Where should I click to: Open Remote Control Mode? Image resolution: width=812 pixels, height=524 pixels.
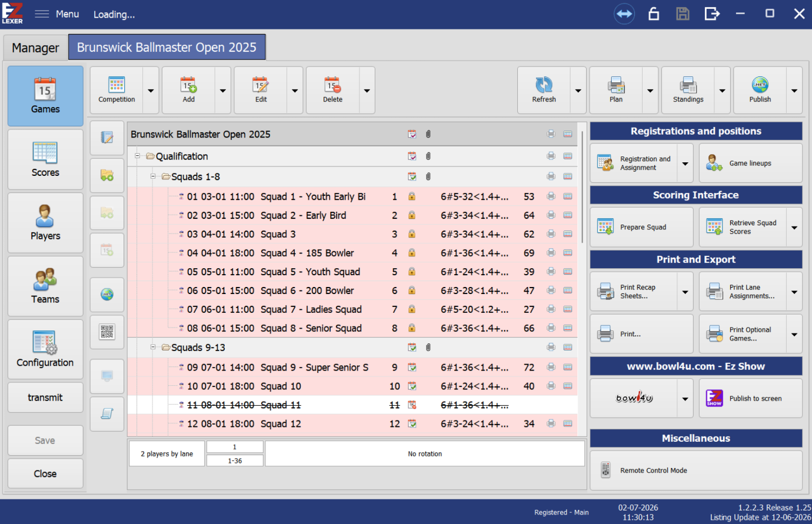click(696, 470)
